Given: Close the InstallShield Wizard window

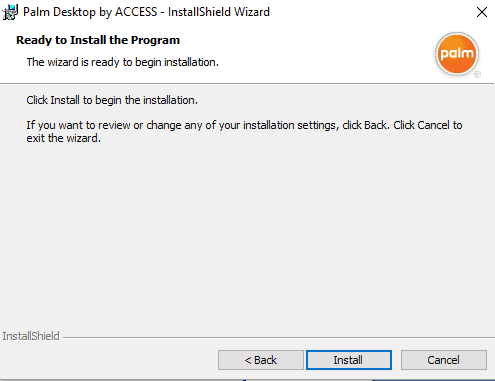Looking at the screenshot, I should [482, 12].
